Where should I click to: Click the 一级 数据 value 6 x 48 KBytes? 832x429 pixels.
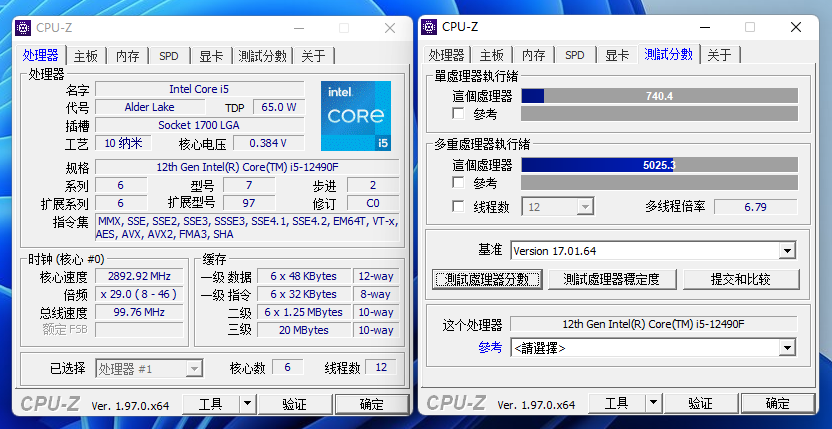304,276
